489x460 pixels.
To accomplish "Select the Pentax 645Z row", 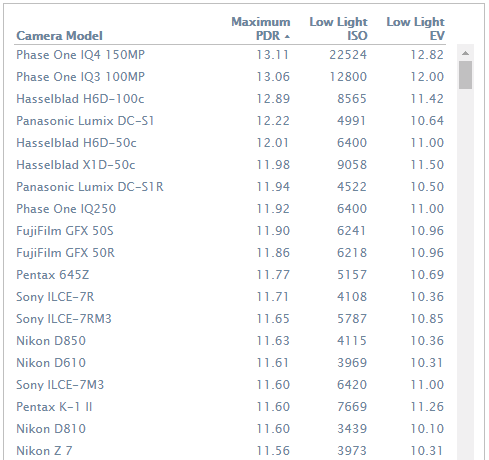I will pos(230,275).
